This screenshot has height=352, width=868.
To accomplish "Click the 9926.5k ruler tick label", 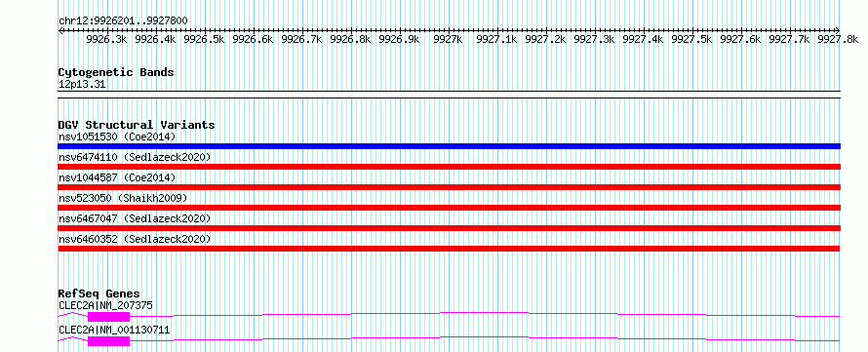I will (x=204, y=39).
